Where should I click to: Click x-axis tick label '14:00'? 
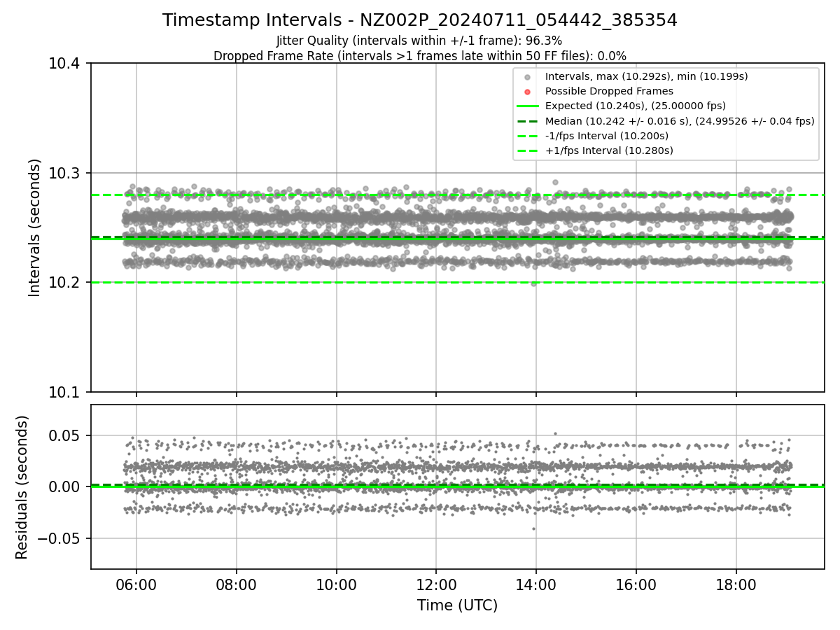coord(536,585)
